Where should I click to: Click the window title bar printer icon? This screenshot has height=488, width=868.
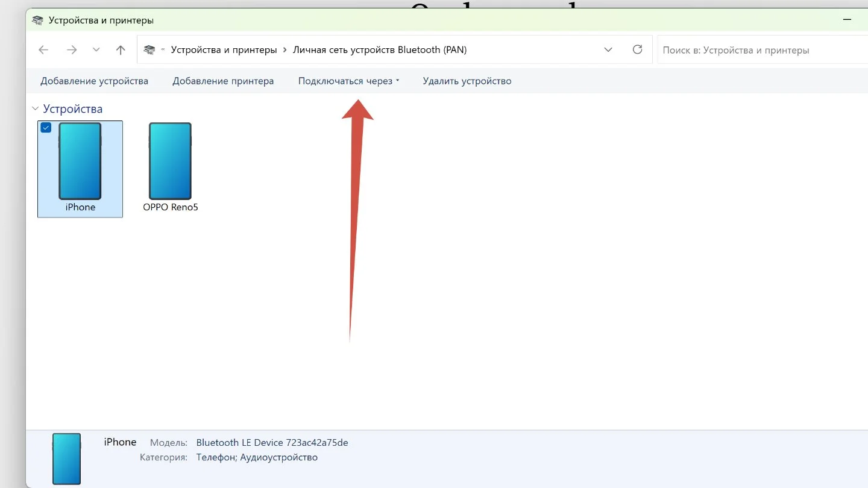[38, 20]
